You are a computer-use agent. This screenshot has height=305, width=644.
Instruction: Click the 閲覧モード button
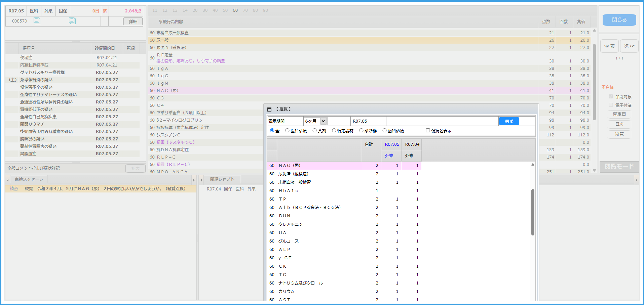pos(619,166)
